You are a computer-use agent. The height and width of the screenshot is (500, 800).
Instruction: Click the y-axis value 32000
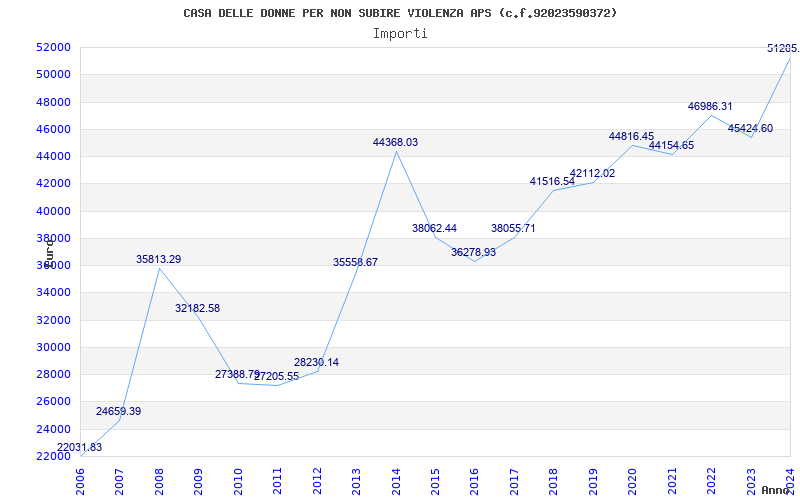pos(53,320)
